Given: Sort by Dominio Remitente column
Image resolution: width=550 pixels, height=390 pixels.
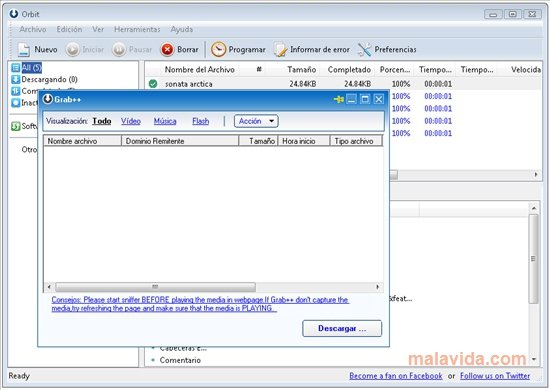Looking at the screenshot, I should click(180, 141).
